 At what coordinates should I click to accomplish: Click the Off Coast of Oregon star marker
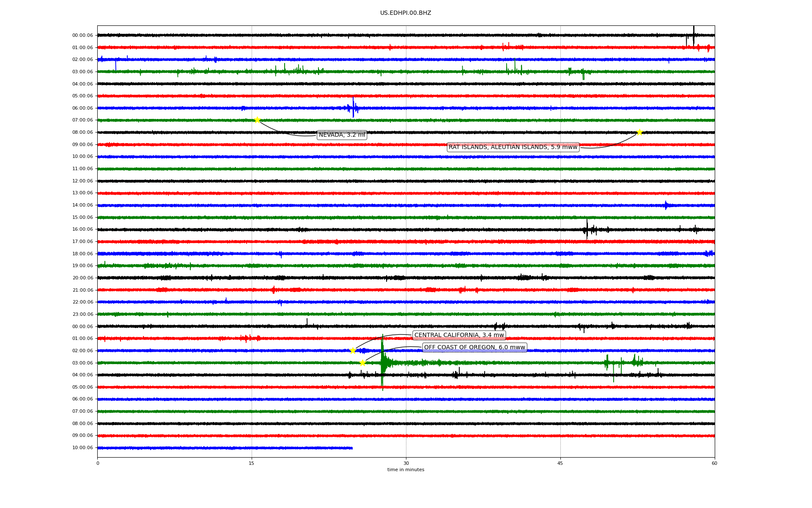point(362,363)
